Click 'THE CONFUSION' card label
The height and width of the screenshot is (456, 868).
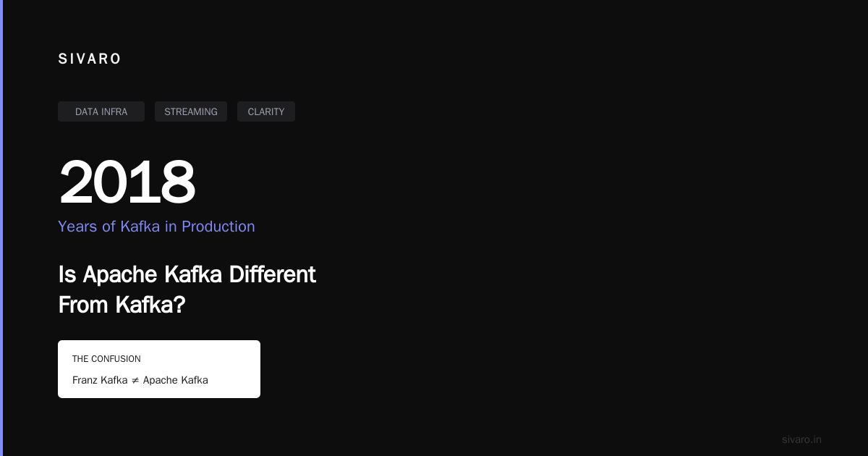[106, 359]
